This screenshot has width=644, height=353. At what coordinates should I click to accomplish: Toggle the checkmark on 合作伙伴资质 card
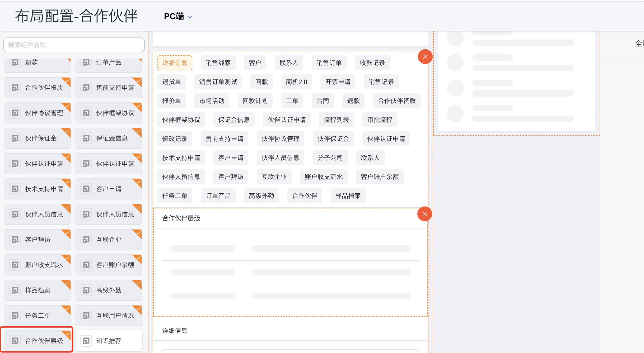(x=67, y=81)
